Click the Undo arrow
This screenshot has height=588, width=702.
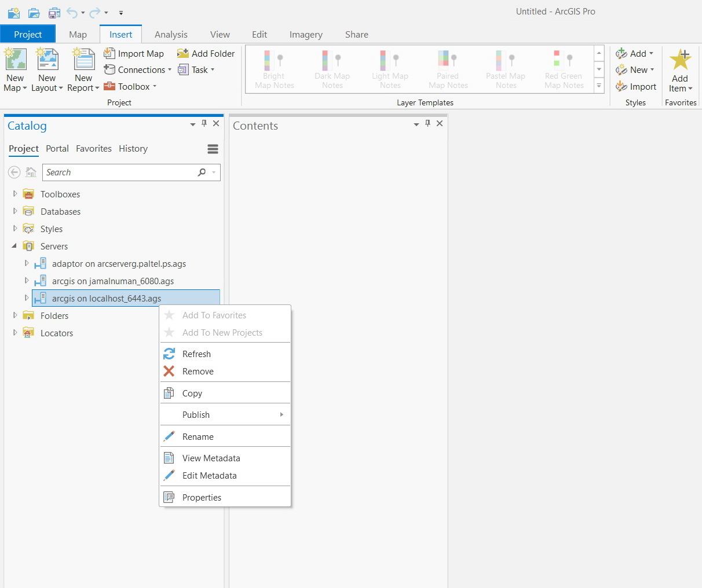click(x=72, y=12)
